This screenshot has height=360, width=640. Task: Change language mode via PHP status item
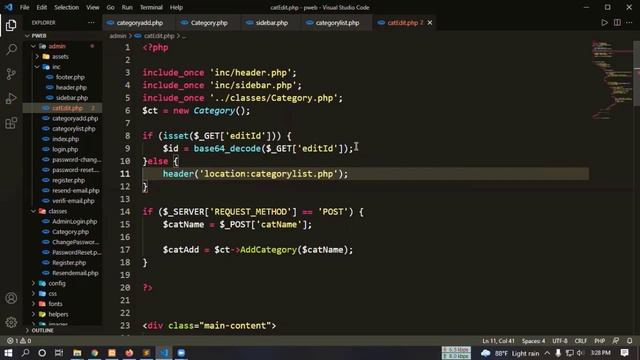pyautogui.click(x=600, y=341)
